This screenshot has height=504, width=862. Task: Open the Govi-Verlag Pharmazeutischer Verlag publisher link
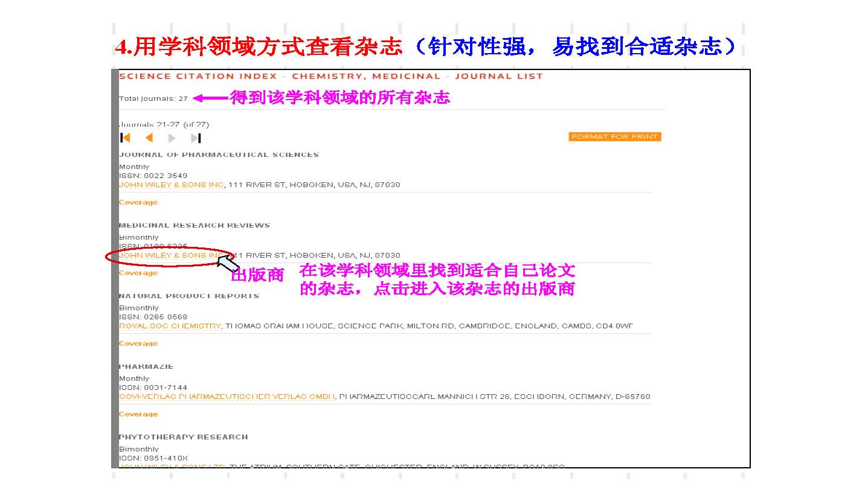[227, 397]
